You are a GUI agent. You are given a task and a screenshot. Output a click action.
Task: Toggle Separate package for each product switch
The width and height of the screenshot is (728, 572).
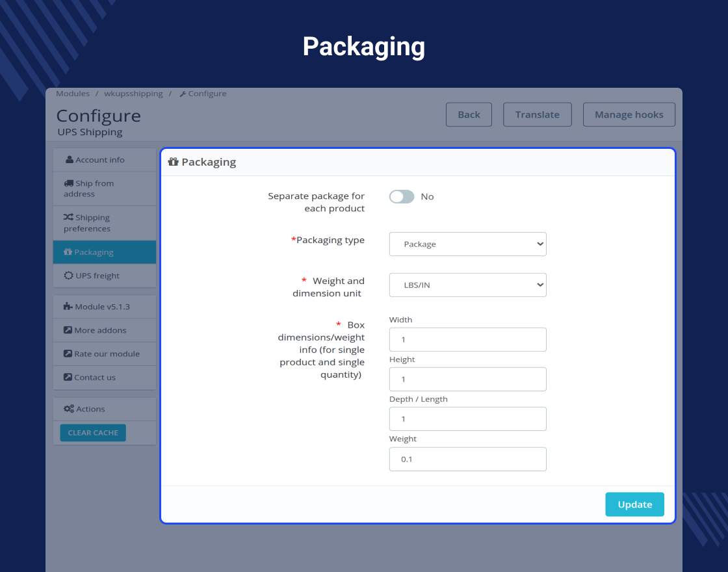(402, 196)
